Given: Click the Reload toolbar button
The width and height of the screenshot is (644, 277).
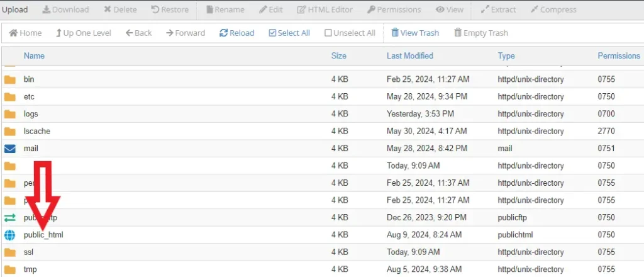Looking at the screenshot, I should [237, 33].
